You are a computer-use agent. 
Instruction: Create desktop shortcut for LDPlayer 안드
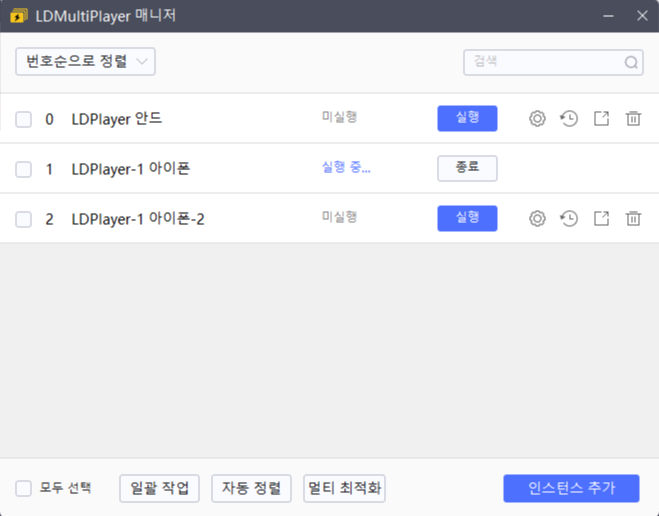click(601, 118)
